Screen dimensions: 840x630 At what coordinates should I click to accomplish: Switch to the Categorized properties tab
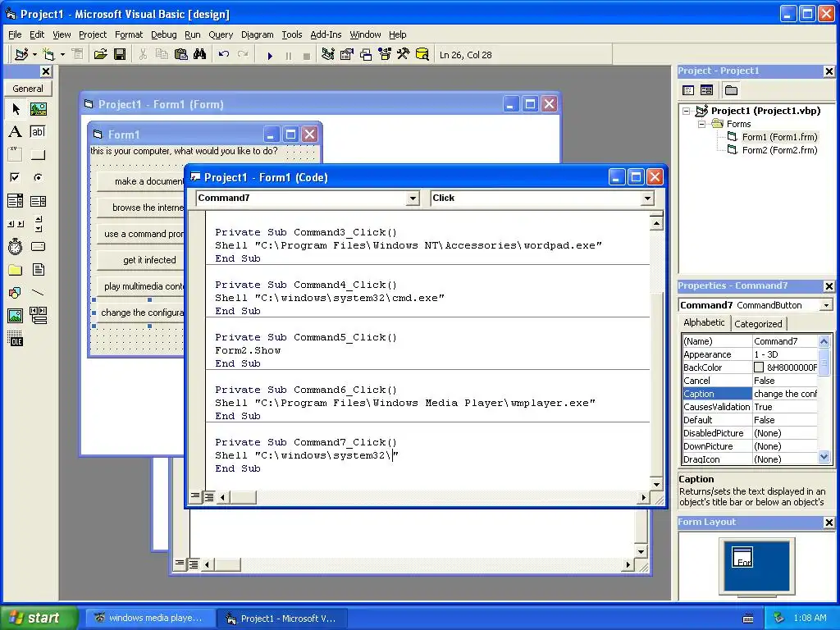(x=758, y=323)
